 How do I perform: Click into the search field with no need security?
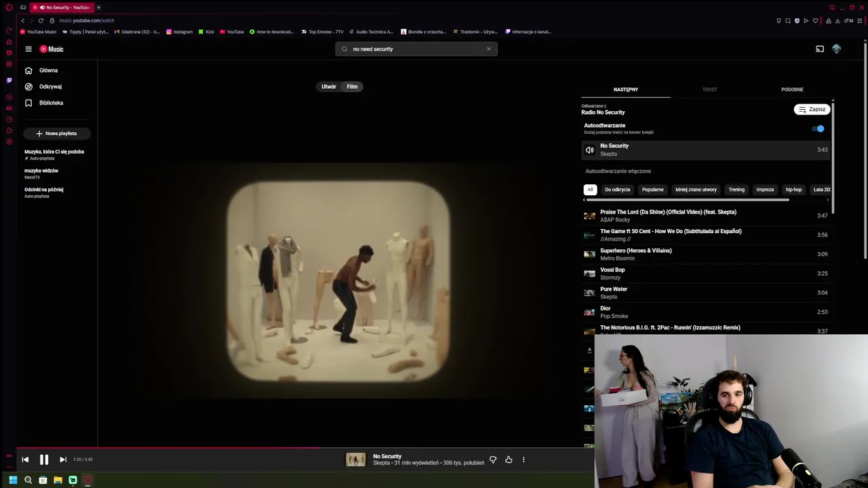tap(415, 49)
